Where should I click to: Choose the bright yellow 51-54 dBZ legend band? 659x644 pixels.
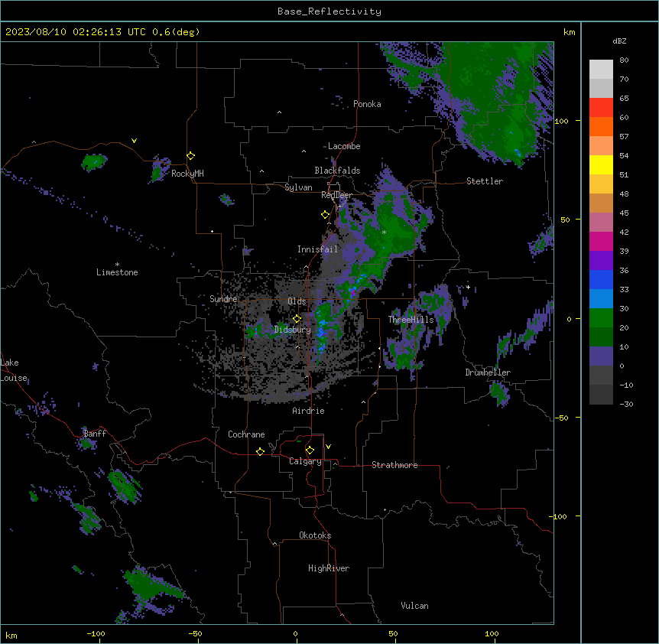(x=601, y=164)
